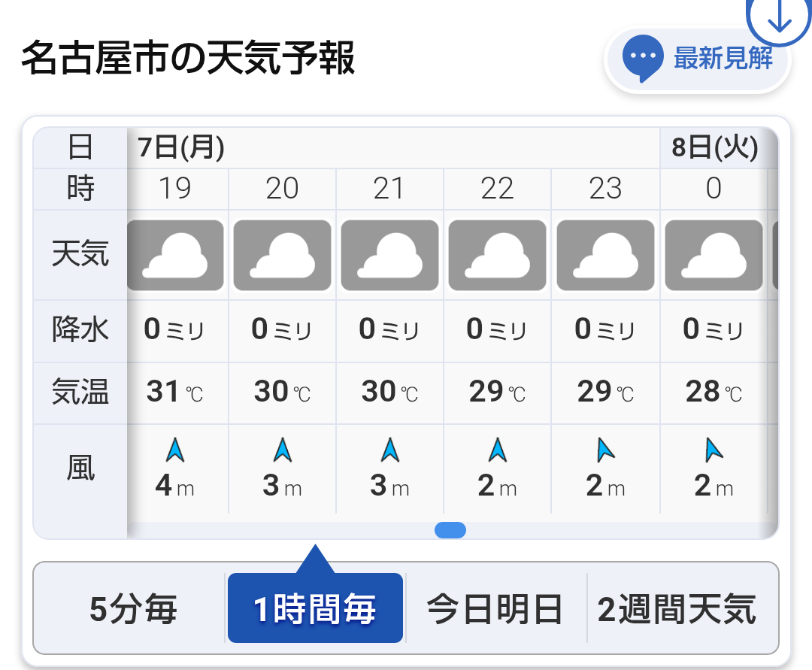Open the 2週間天気 two-week forecast tab
Viewport: 812px width, 670px height.
point(677,608)
